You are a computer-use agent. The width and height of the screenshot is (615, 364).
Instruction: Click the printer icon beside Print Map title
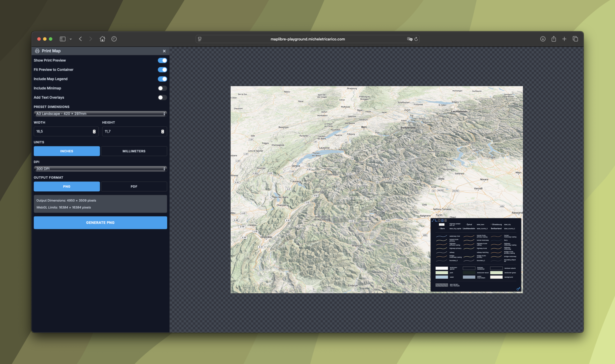tap(37, 51)
